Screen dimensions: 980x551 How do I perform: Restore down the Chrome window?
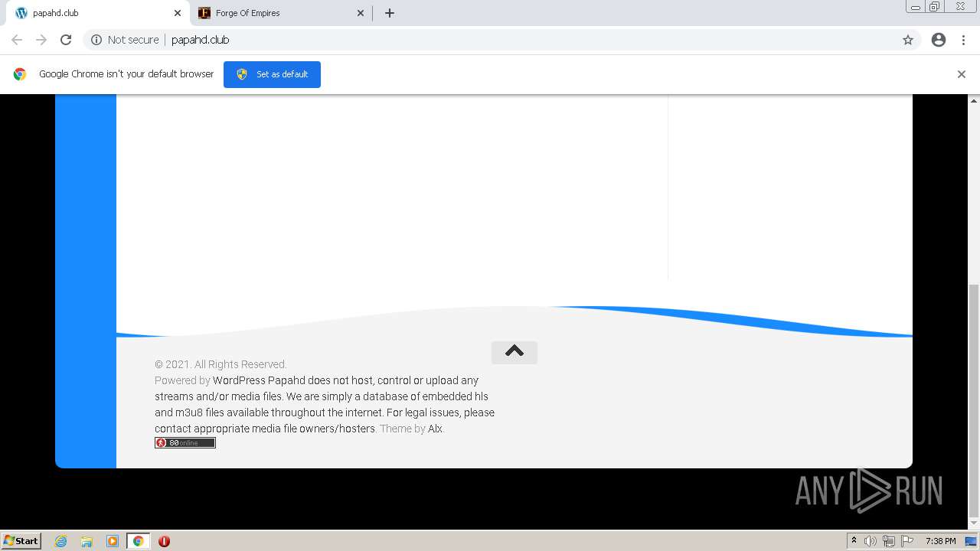click(935, 7)
